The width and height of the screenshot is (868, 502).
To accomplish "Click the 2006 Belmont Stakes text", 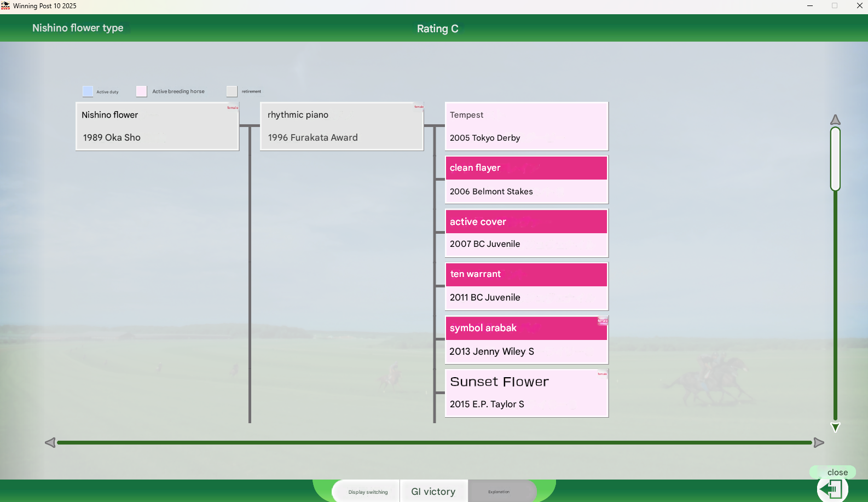I will point(491,192).
